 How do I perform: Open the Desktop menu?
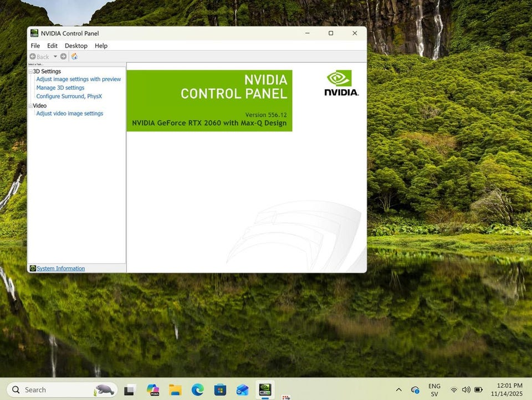click(76, 45)
